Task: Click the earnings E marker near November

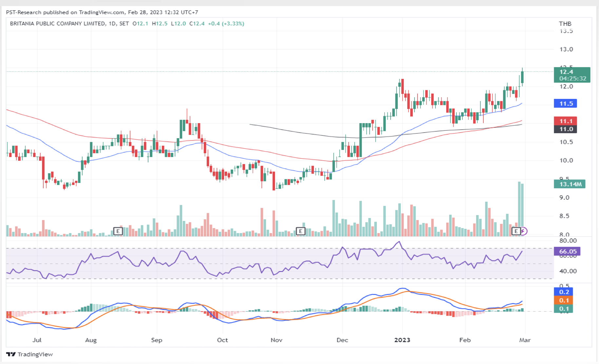Action: click(300, 231)
